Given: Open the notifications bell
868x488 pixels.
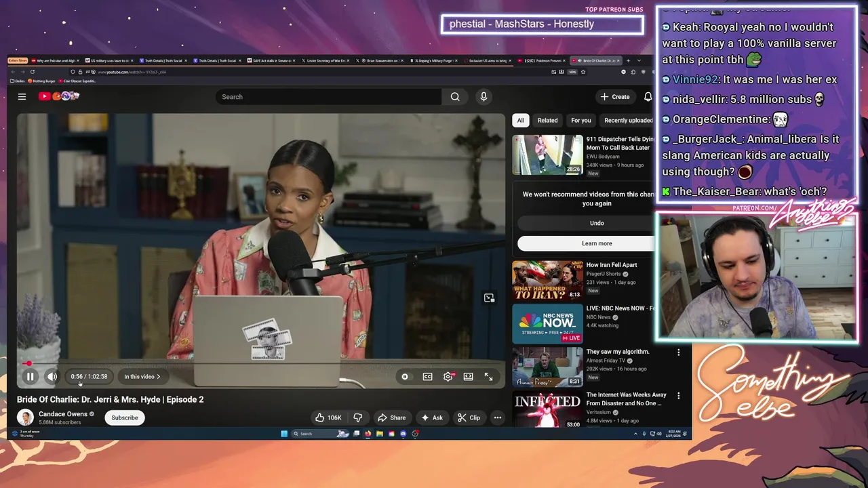Looking at the screenshot, I should tap(648, 97).
